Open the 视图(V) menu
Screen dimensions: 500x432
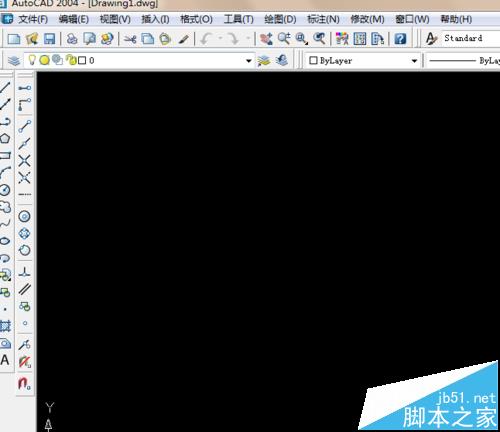(115, 19)
